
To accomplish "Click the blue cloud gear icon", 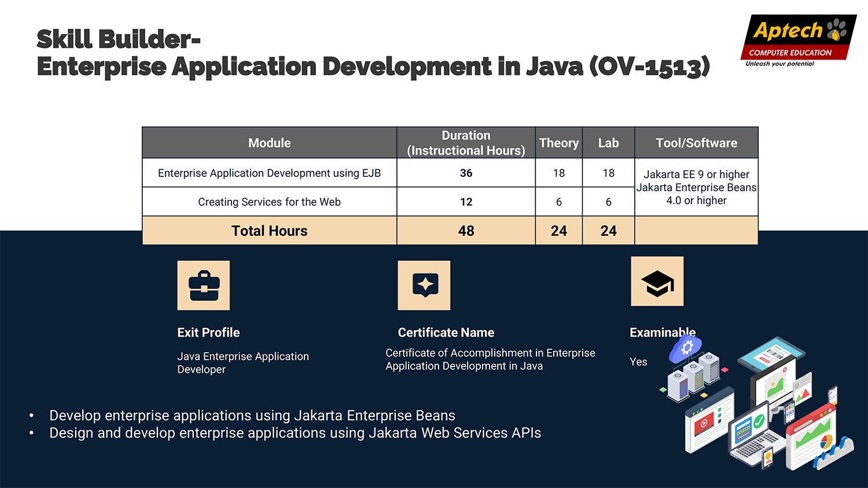I will 685,349.
